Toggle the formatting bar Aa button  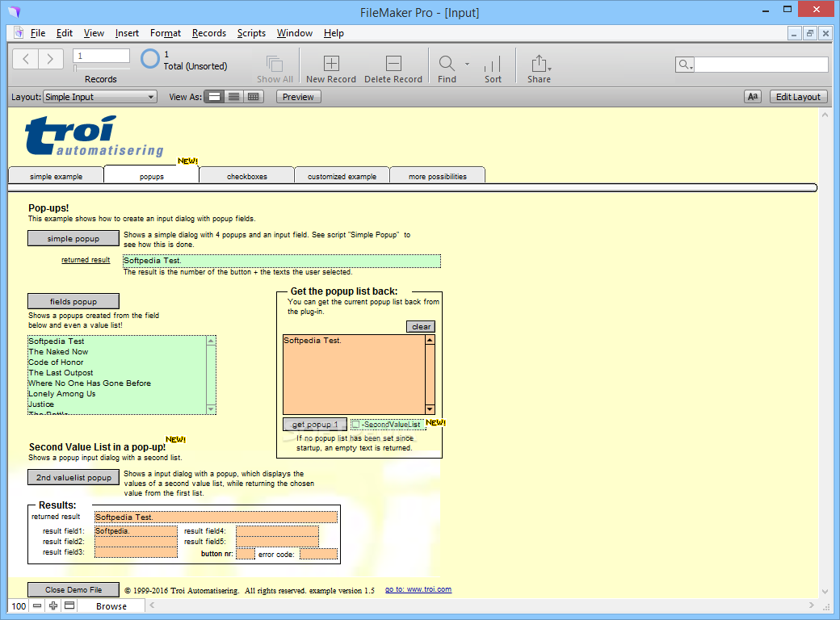tap(753, 97)
